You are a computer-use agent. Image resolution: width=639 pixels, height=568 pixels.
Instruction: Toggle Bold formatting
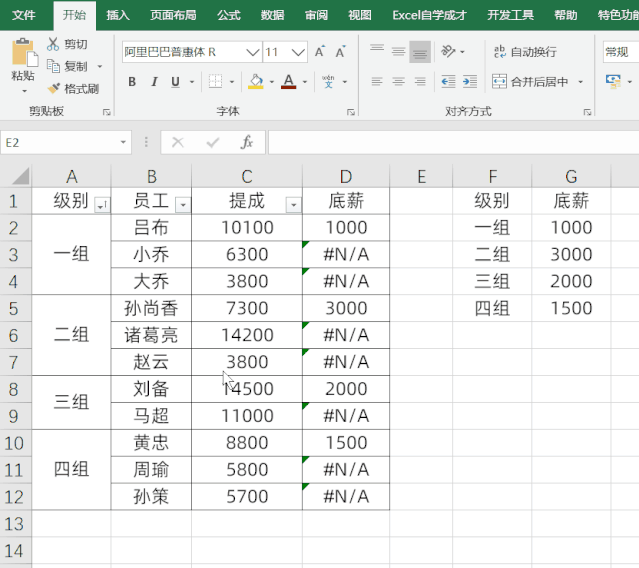pyautogui.click(x=132, y=82)
